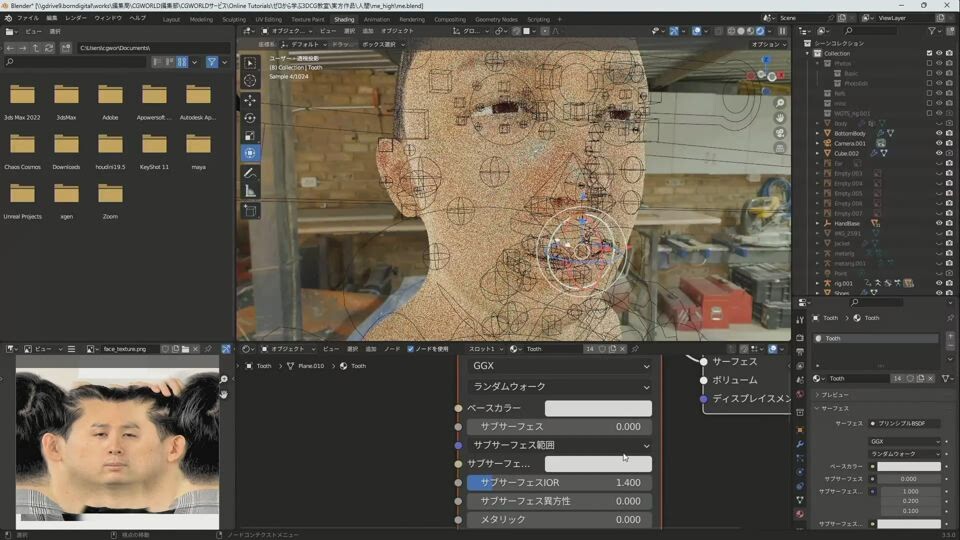Open the GGX distribution dropdown in node
960x540 pixels.
coord(560,366)
